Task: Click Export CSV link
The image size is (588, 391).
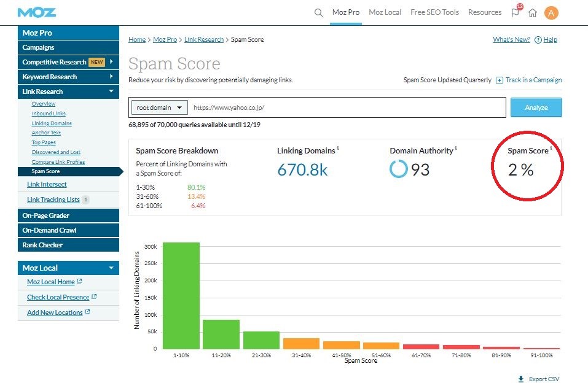Action: pos(544,379)
